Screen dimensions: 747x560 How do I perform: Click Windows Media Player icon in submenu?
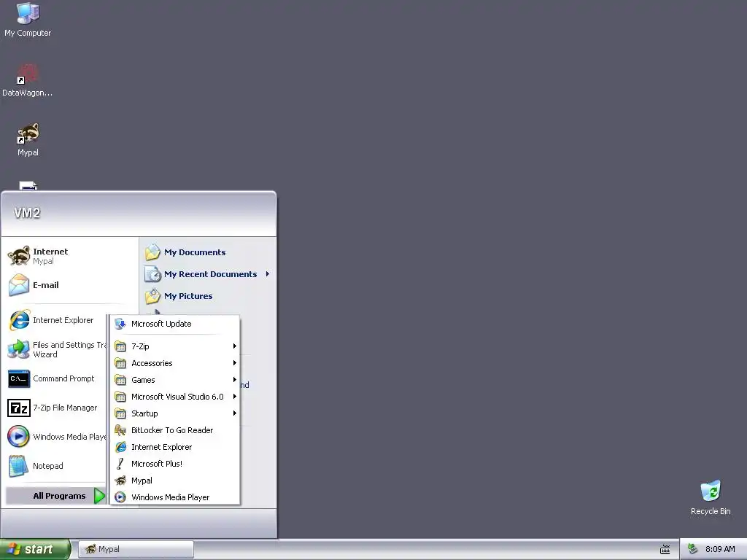(120, 497)
